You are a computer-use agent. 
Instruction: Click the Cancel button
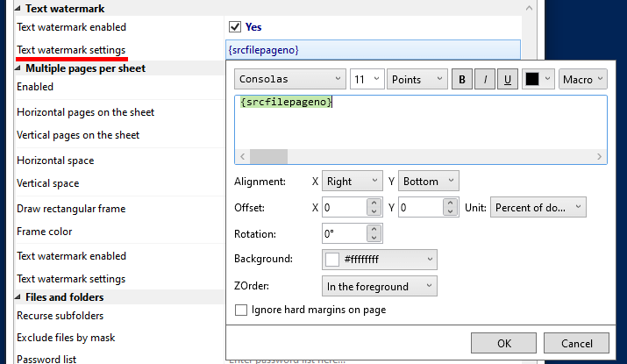[576, 343]
